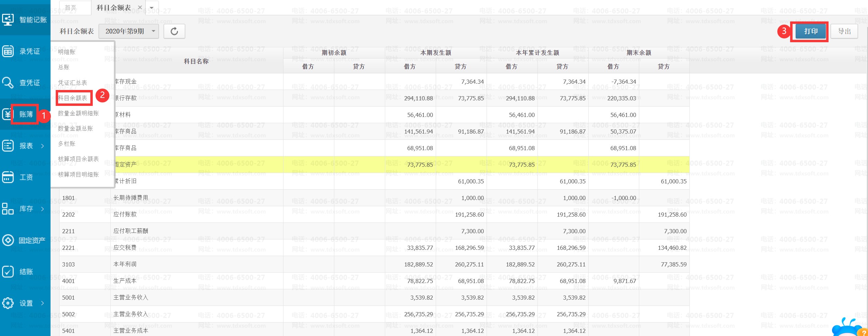Expand the 设置 submenu arrow
Image resolution: width=868 pixels, height=336 pixels.
(43, 303)
